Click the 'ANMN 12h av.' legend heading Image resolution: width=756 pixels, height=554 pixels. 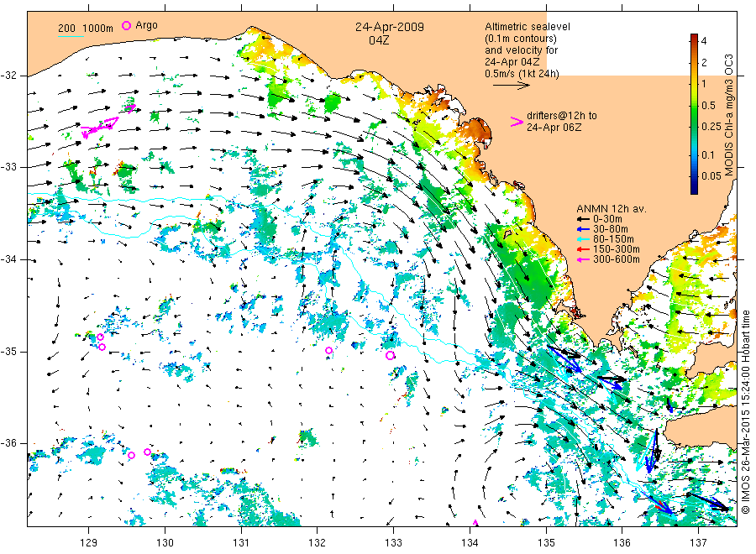point(612,209)
